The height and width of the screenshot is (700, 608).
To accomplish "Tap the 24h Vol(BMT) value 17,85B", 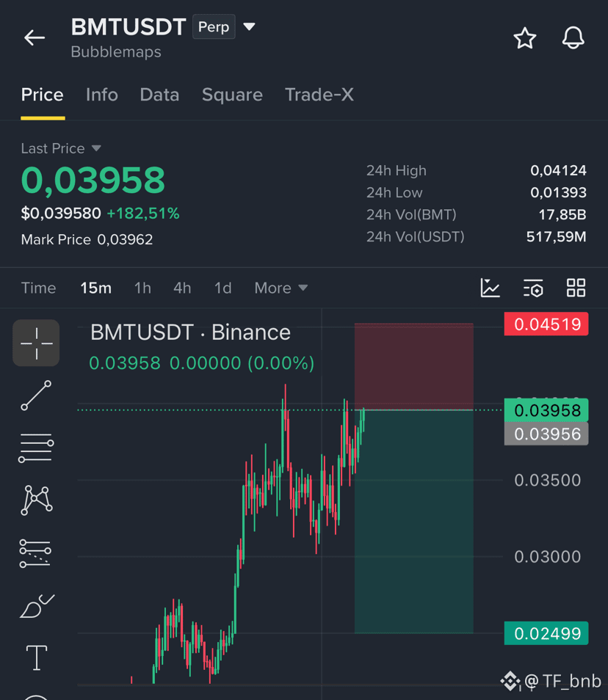I will (562, 215).
